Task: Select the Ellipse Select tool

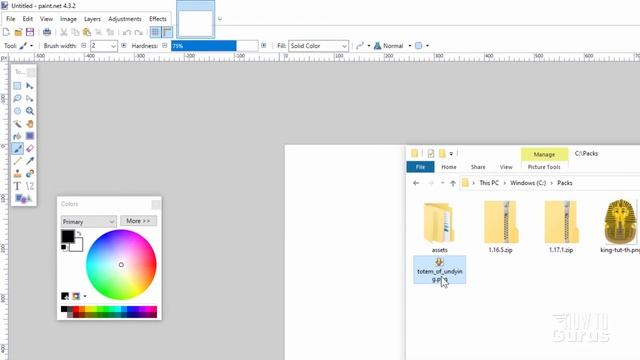Action: coord(17,111)
